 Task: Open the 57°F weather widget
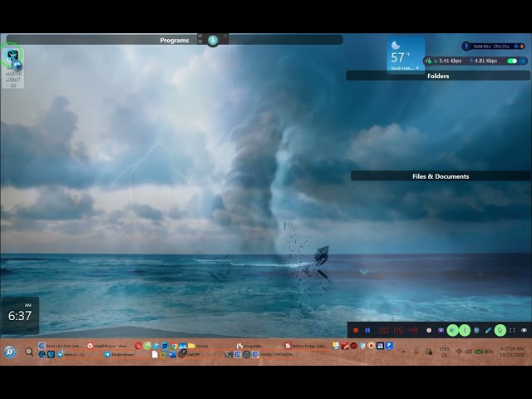click(406, 55)
